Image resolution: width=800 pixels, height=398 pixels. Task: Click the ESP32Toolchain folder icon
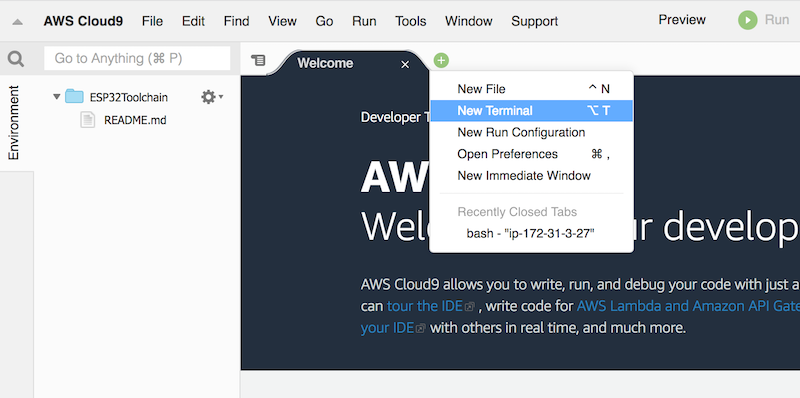[74, 96]
